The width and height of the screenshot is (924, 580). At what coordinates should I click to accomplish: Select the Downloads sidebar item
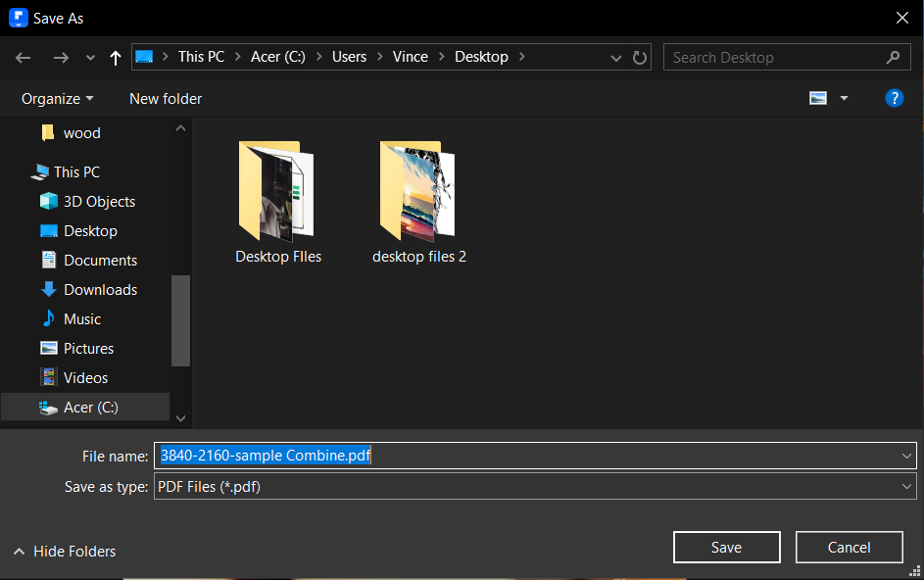tap(98, 289)
